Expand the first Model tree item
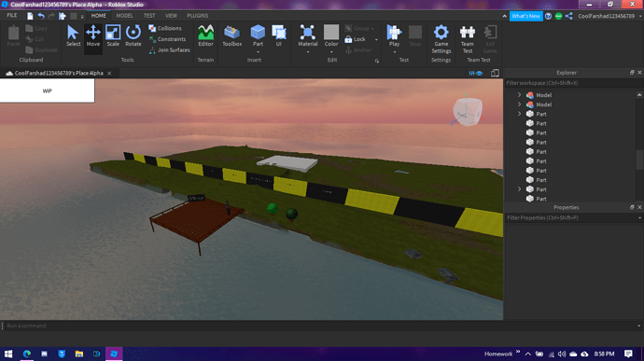Viewport: 644px width, 361px height. tap(519, 95)
